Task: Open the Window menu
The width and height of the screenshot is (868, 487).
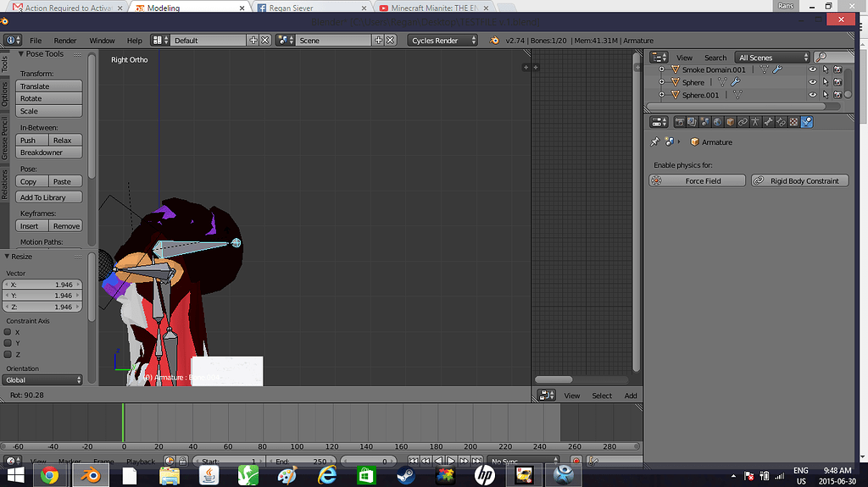Action: tap(102, 41)
